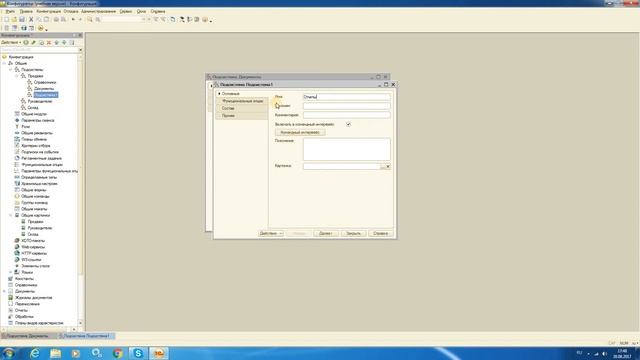Switch to the Функциональные опции tab in the dialog
Image resolution: width=640 pixels, height=360 pixels.
pos(242,101)
